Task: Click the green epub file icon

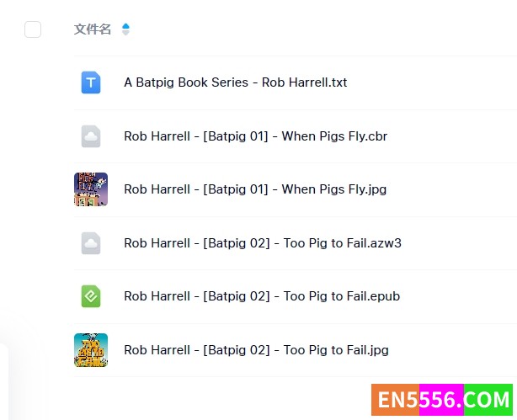Action: (x=91, y=296)
